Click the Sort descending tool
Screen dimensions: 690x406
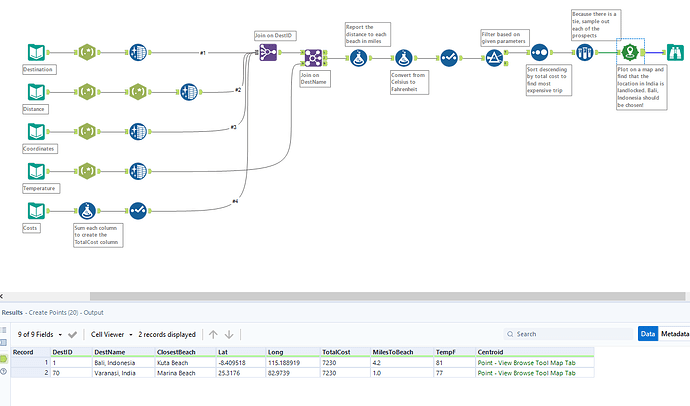539,52
